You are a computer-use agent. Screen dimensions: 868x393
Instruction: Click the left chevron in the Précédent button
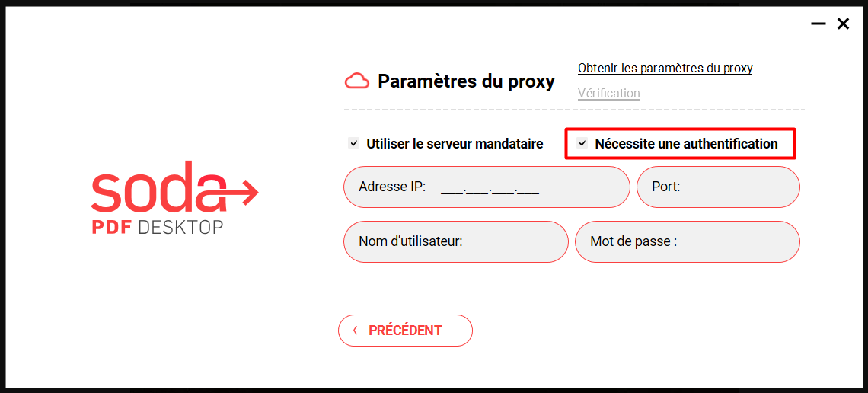(x=356, y=331)
